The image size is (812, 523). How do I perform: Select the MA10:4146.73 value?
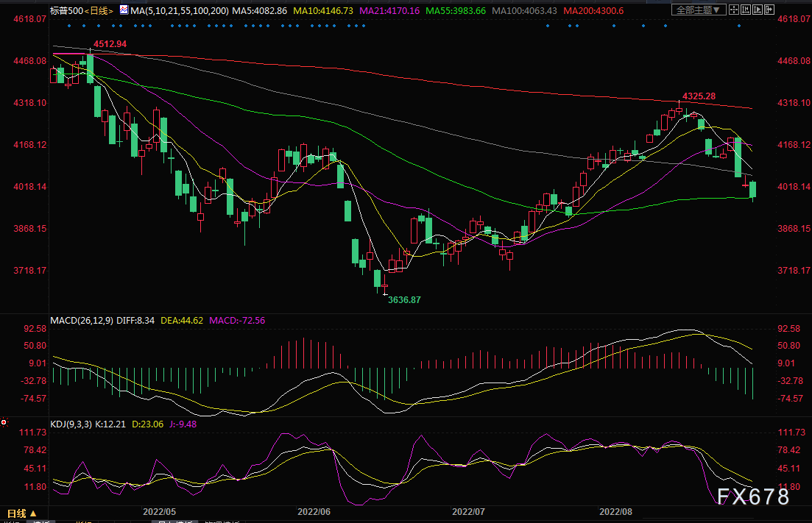pyautogui.click(x=323, y=10)
